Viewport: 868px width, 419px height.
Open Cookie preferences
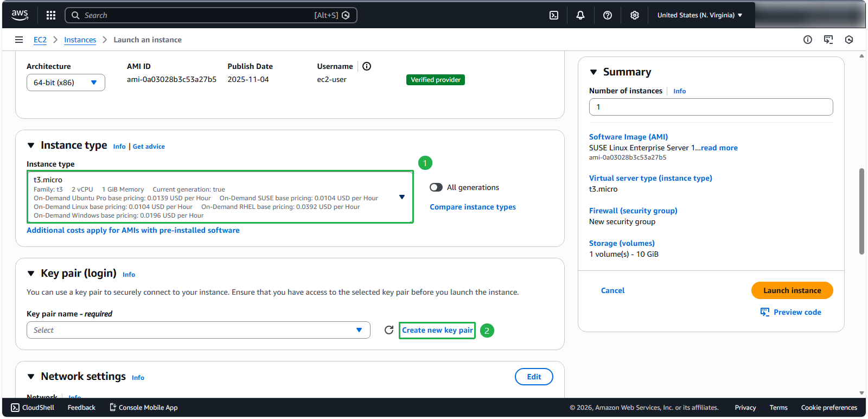click(829, 408)
